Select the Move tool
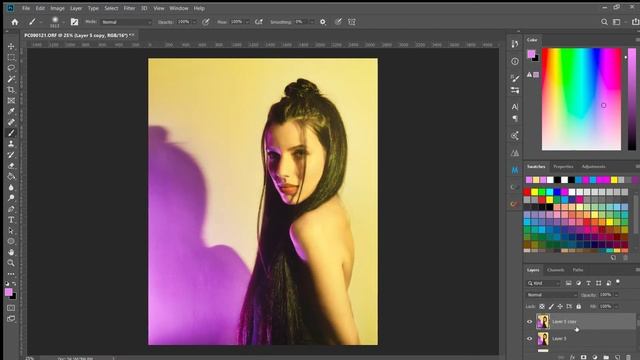 coord(11,47)
